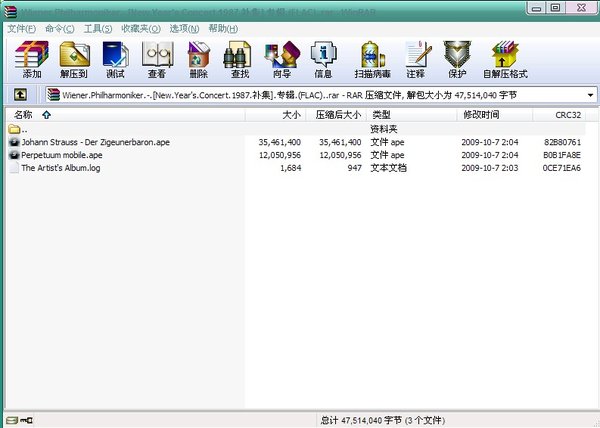
Task: Click CRC32 value 0CE71EA6
Action: 562,168
